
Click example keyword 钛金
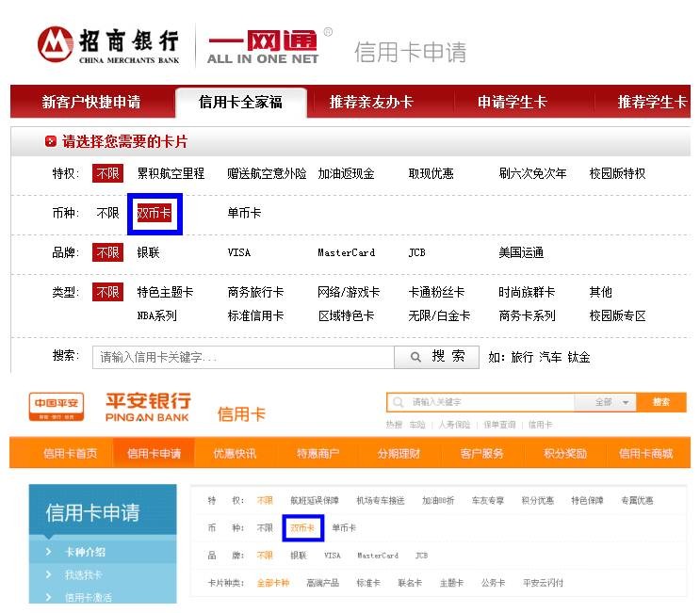(578, 358)
